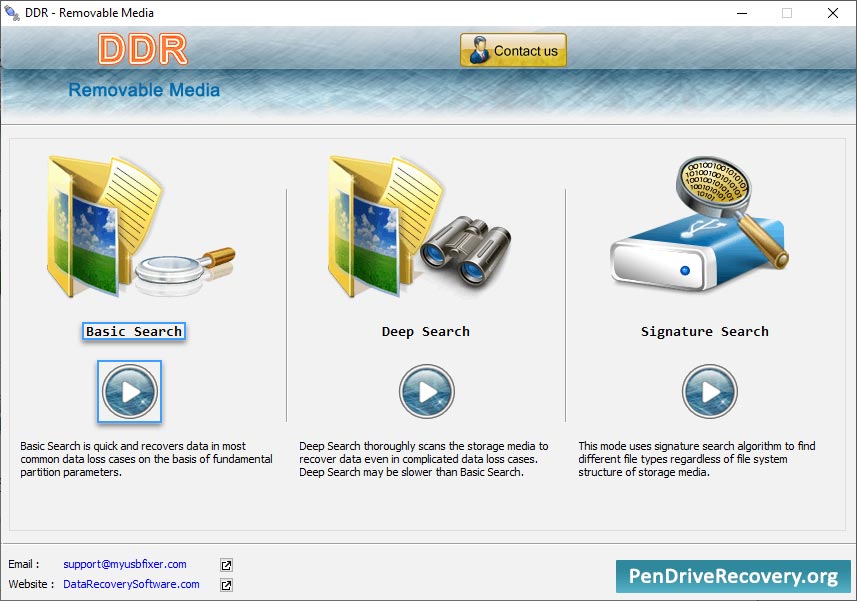Screen dimensions: 857x601
Task: Click the external-link icon beside the website address
Action: click(x=226, y=585)
